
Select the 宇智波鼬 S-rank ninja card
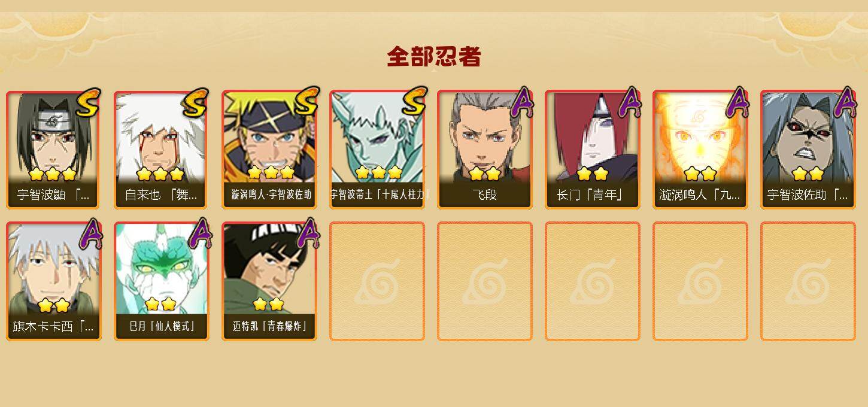point(54,150)
